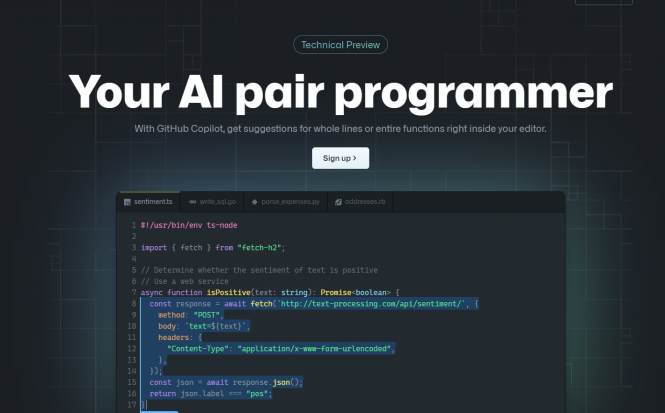
Task: Click the "const json = await response.json()" line
Action: (x=226, y=382)
